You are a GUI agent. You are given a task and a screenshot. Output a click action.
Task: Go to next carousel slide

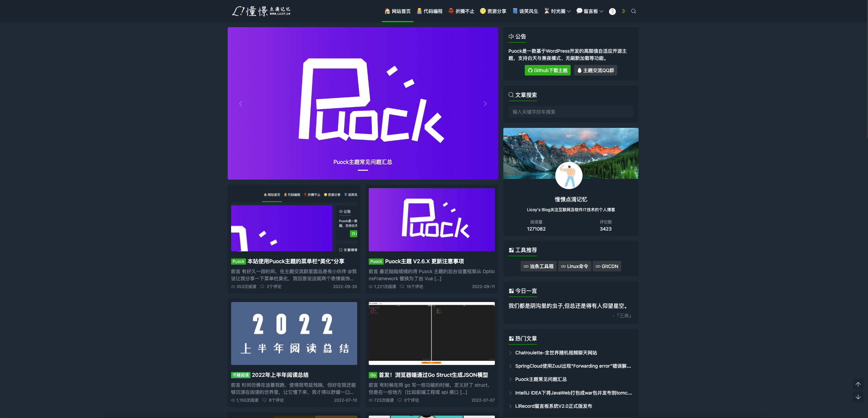485,104
